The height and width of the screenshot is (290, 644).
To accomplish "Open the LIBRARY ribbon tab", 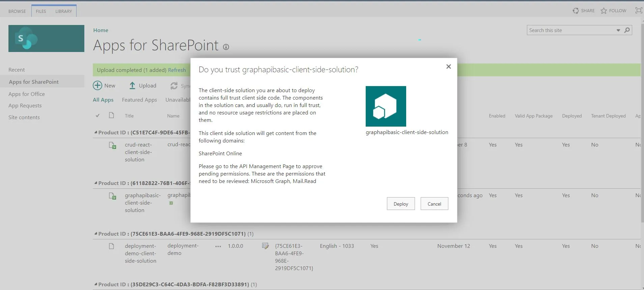I will click(64, 11).
